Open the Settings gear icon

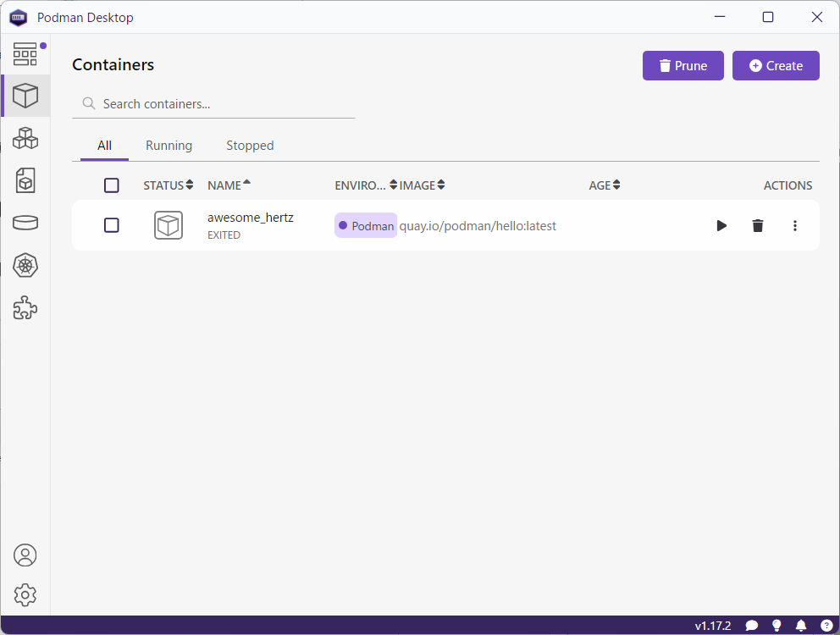(25, 595)
